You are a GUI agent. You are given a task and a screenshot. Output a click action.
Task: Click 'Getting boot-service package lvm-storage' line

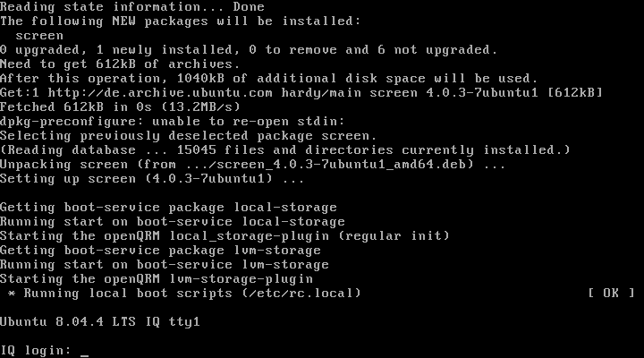pyautogui.click(x=160, y=250)
